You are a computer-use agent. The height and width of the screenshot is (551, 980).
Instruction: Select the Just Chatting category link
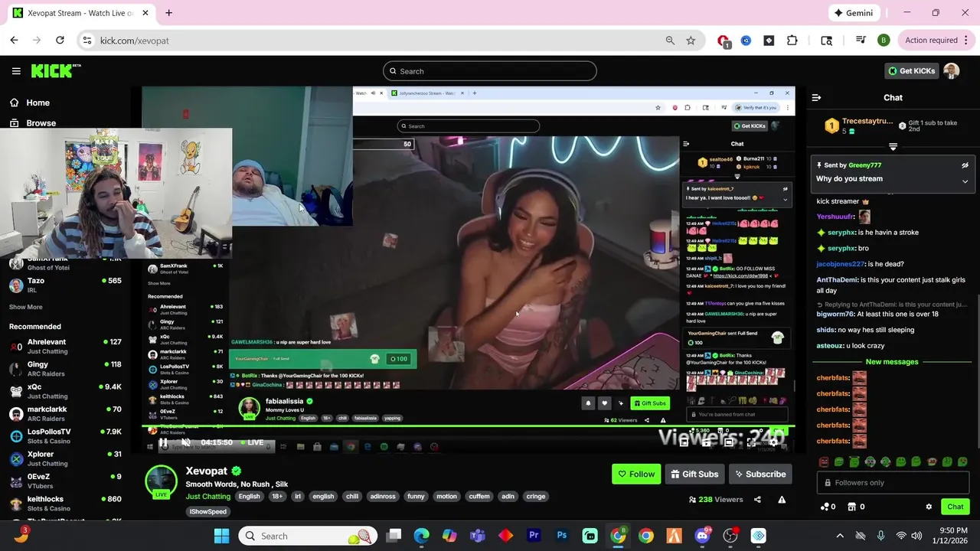[x=208, y=496]
